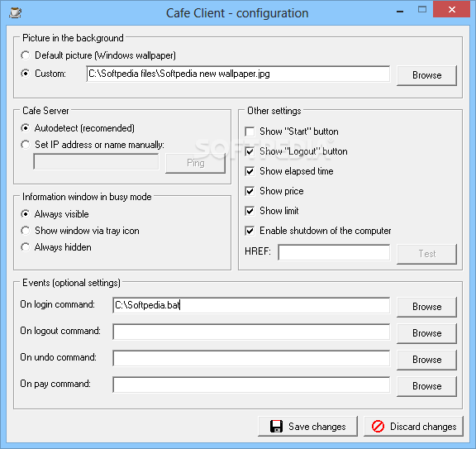
Task: Uncheck the Show price option
Action: pyautogui.click(x=250, y=191)
